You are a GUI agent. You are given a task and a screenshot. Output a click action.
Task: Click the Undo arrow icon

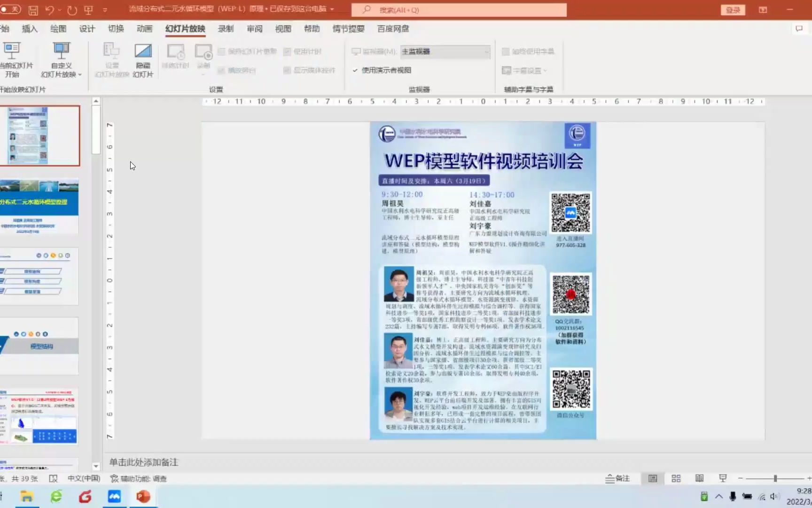point(49,9)
